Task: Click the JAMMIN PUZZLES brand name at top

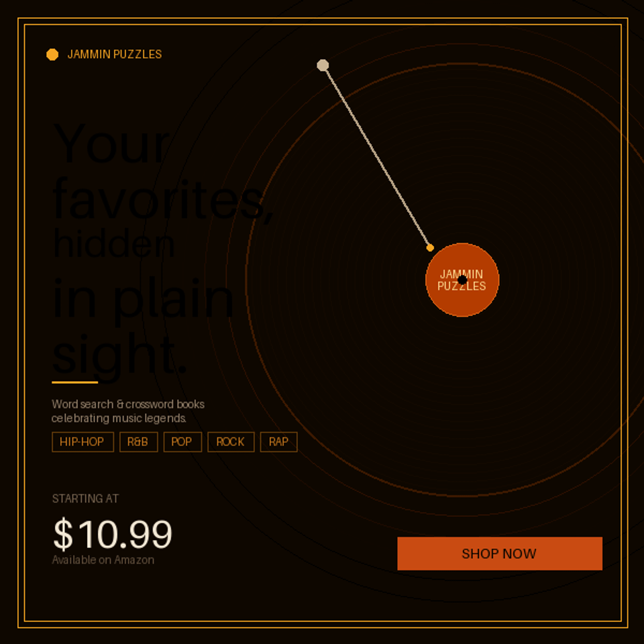Action: point(115,54)
